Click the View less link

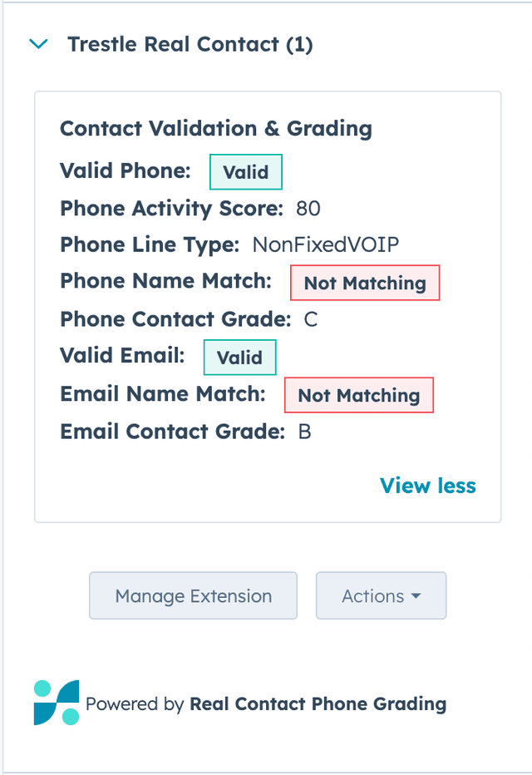point(427,486)
